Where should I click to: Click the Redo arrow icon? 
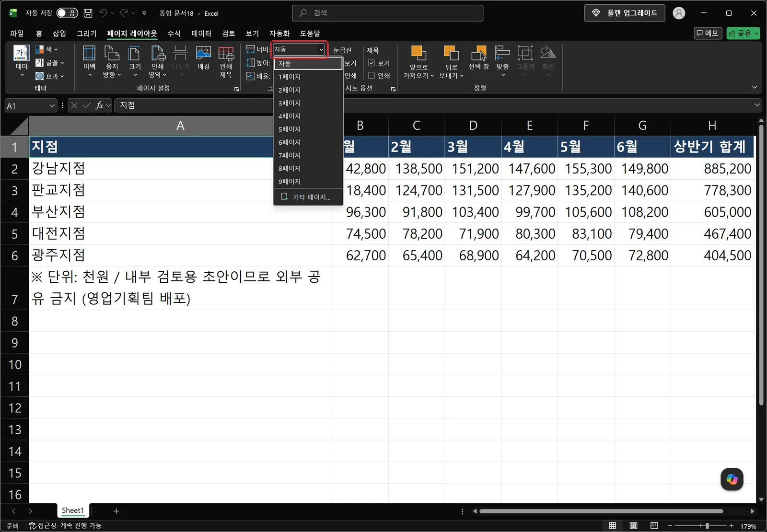coord(124,13)
